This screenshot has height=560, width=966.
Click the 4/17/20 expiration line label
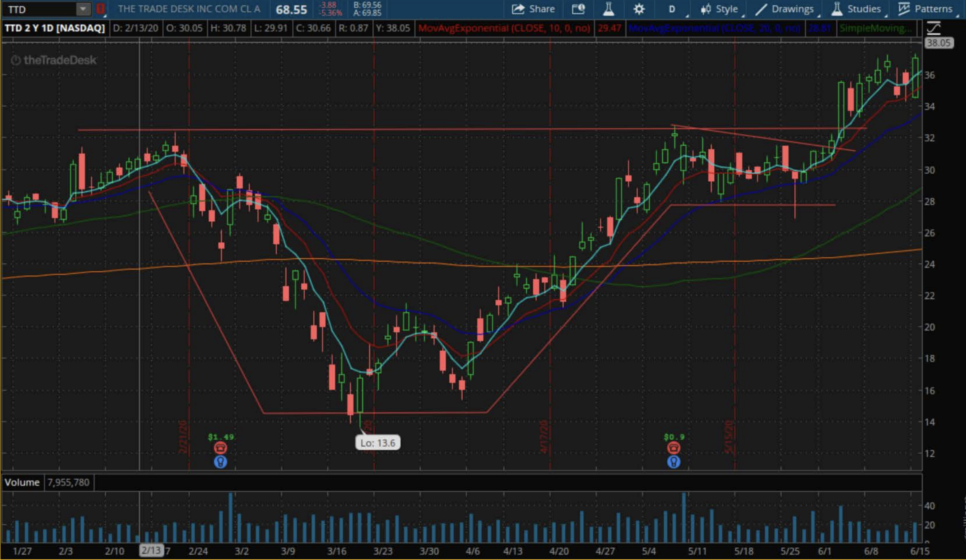pyautogui.click(x=543, y=437)
